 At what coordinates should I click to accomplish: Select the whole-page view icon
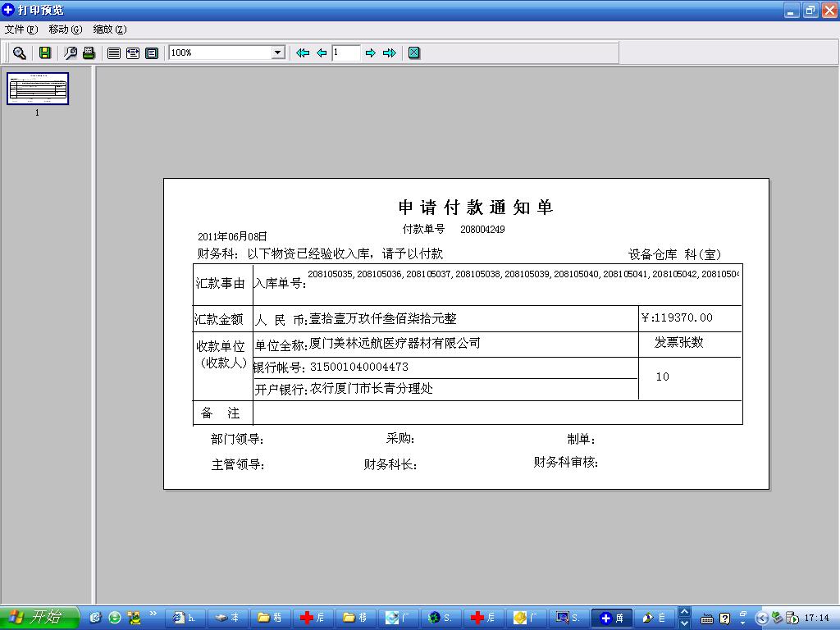click(152, 53)
